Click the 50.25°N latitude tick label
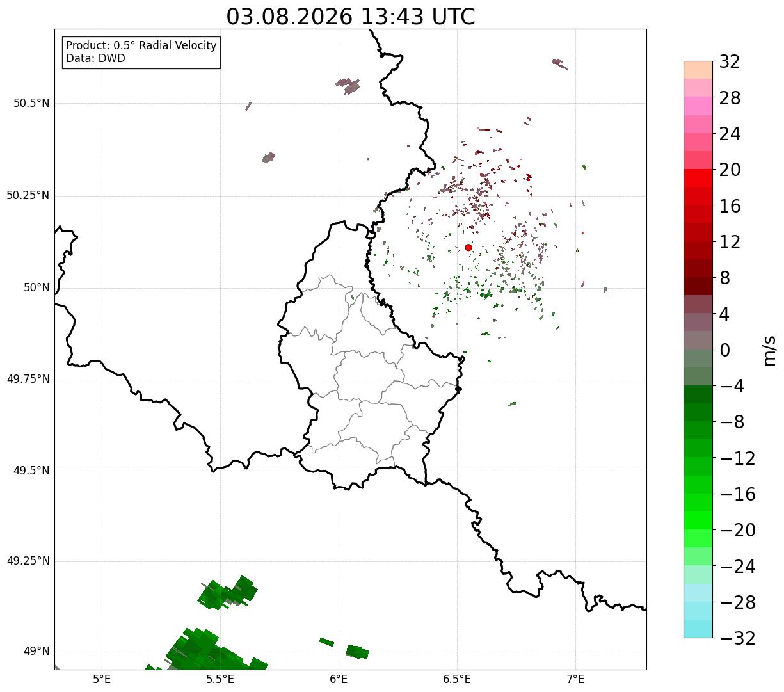The image size is (784, 692). coord(28,195)
